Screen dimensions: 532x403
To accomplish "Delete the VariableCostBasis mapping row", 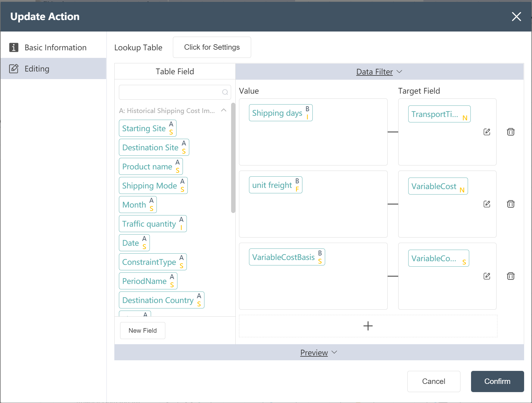I will (x=511, y=276).
